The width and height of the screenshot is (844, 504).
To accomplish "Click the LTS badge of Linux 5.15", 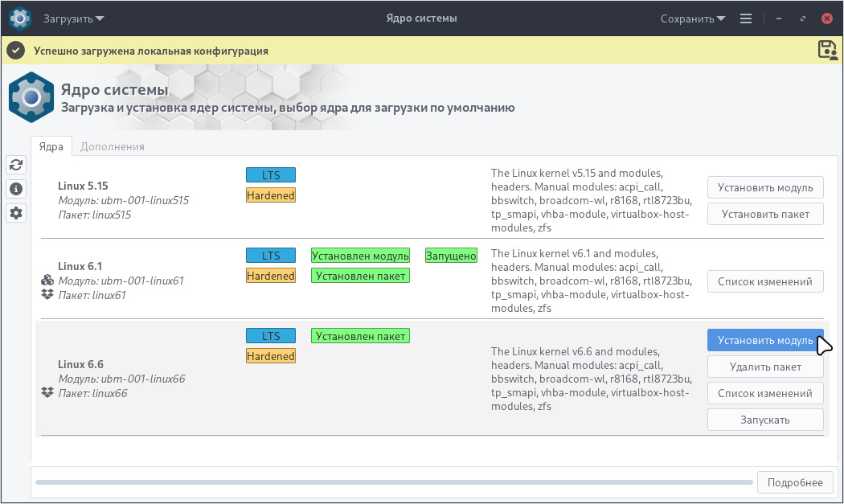I will [x=271, y=175].
